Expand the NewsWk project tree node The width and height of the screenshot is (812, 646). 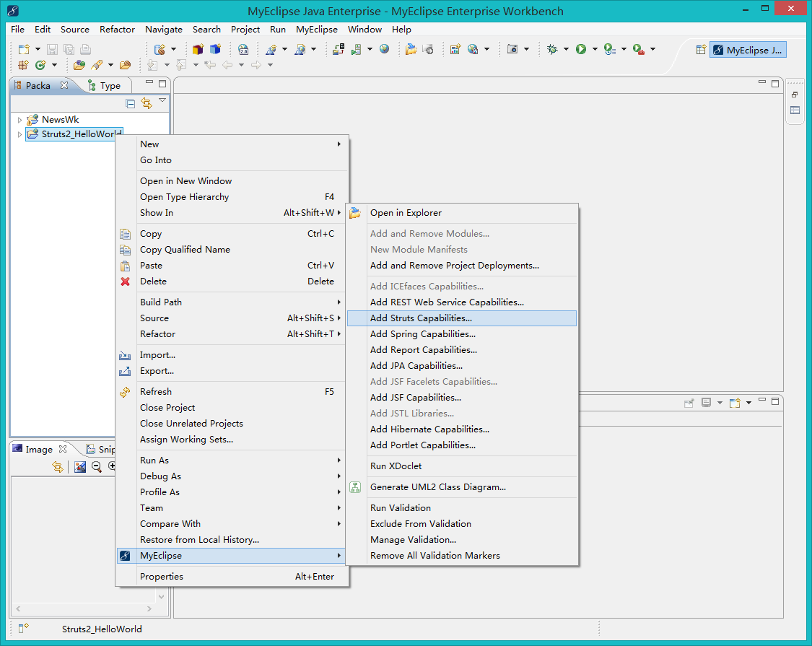(19, 120)
